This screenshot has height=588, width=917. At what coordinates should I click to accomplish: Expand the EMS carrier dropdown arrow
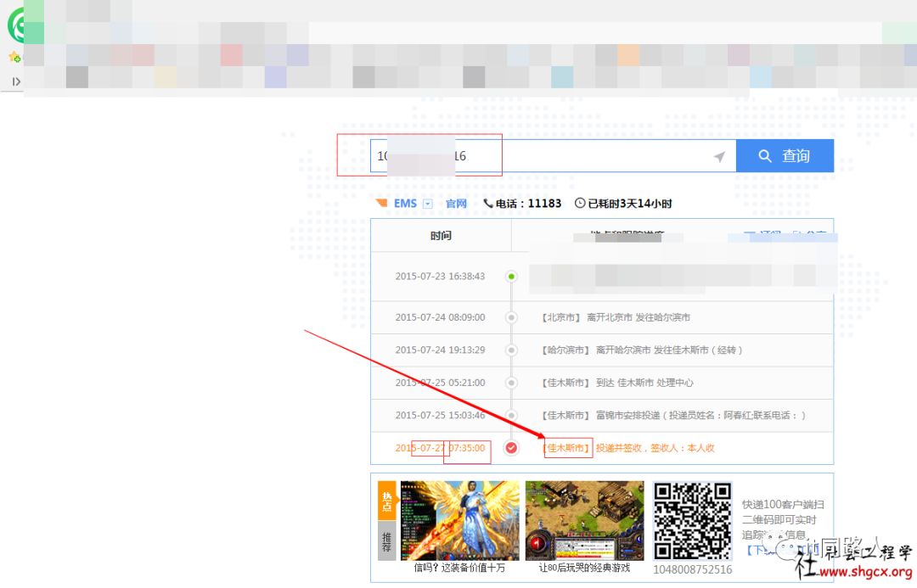(x=428, y=204)
